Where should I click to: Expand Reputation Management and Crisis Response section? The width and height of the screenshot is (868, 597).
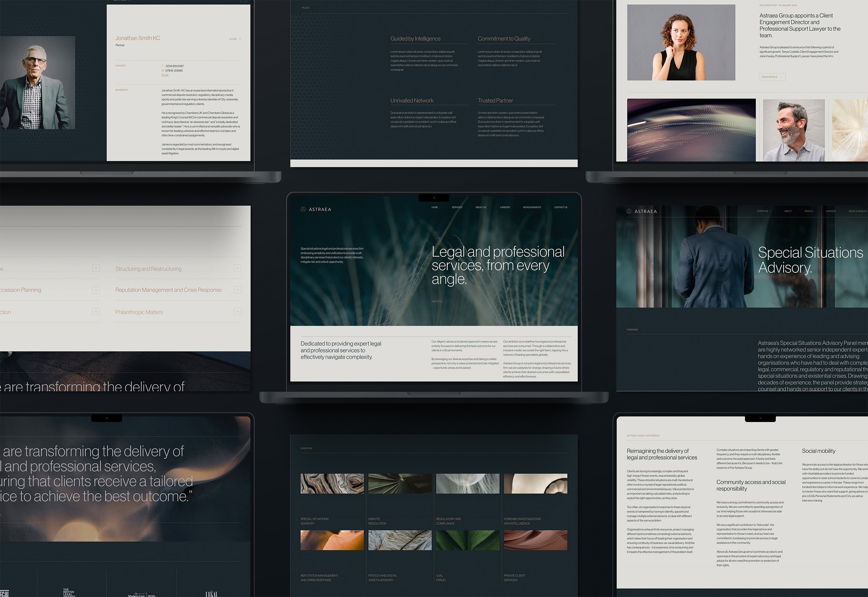tap(237, 290)
